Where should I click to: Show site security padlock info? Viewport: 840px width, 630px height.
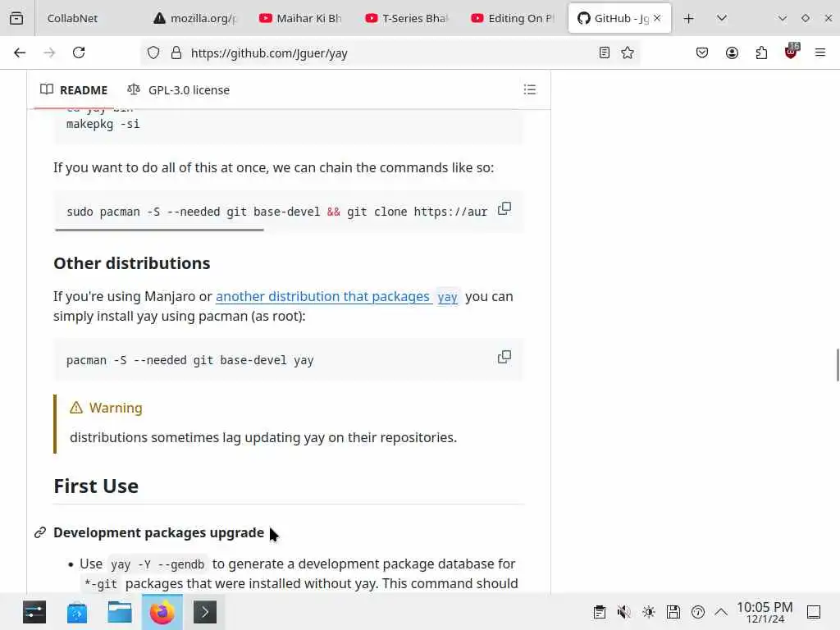pos(176,52)
